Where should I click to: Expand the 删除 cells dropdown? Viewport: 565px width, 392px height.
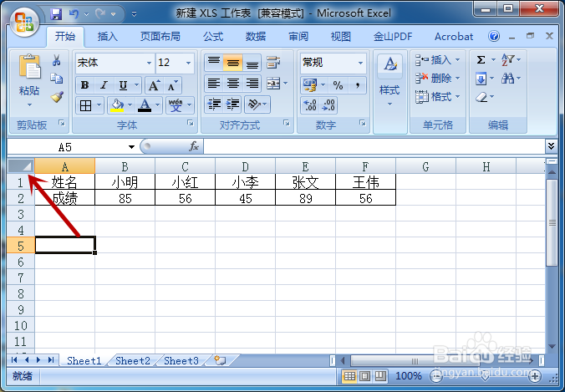458,78
